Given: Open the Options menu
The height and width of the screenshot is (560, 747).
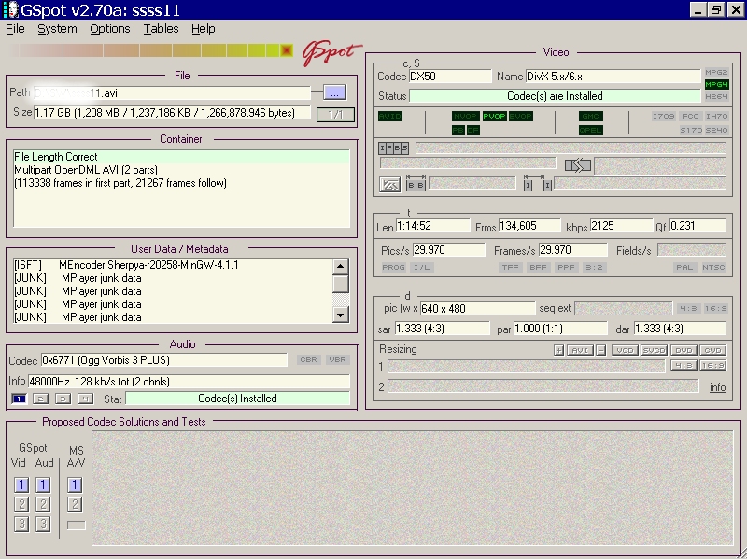Looking at the screenshot, I should [x=110, y=29].
